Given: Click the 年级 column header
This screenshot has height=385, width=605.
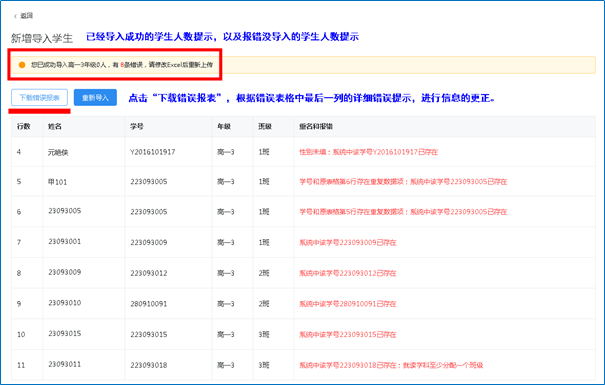Looking at the screenshot, I should coord(224,127).
